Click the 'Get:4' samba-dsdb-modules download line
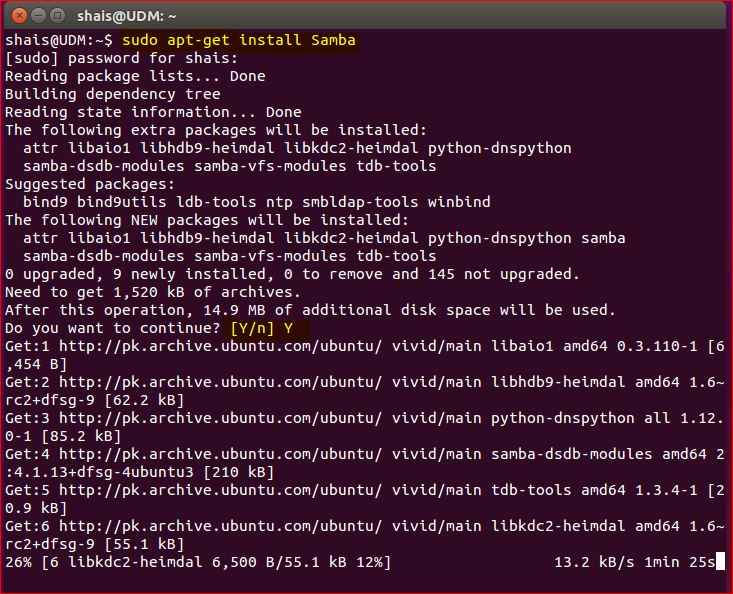 pyautogui.click(x=365, y=454)
